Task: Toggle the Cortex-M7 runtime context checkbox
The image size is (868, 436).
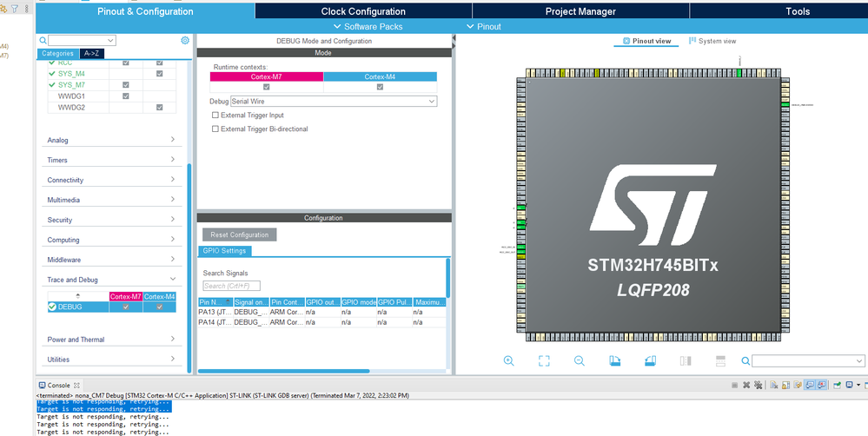Action: point(266,87)
